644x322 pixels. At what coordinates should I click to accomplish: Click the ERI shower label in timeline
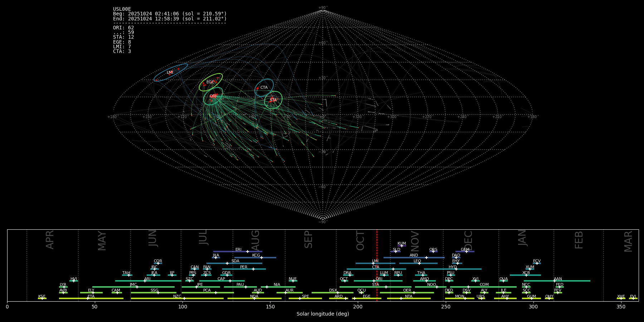click(x=239, y=250)
